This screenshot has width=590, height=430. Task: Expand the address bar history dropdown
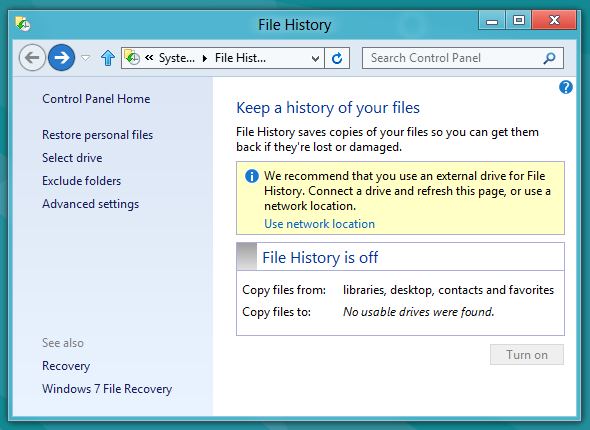(x=315, y=58)
